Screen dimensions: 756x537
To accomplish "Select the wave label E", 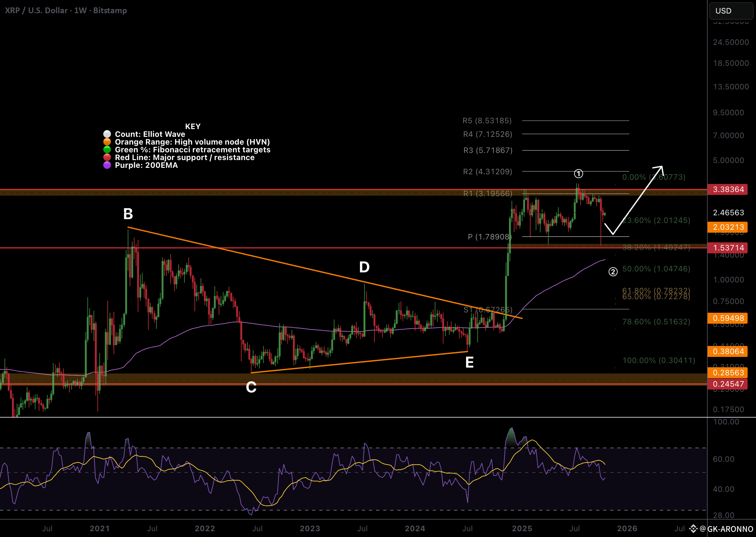I will (469, 363).
